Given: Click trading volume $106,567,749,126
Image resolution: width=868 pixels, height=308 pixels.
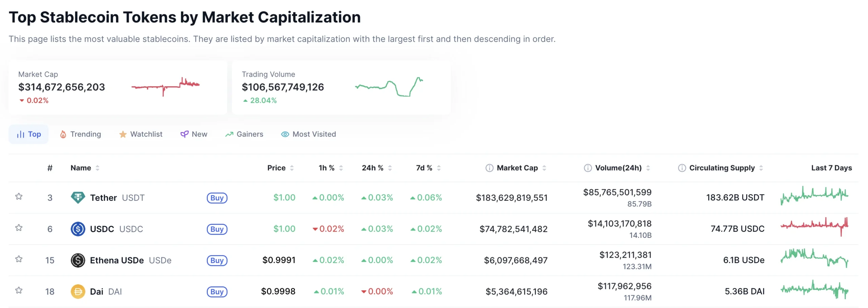Looking at the screenshot, I should pos(283,87).
